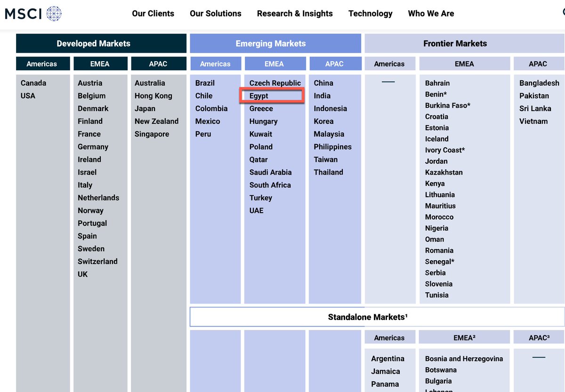The width and height of the screenshot is (565, 392).
Task: Select Bahrain in Frontier EMEA
Action: tap(437, 83)
